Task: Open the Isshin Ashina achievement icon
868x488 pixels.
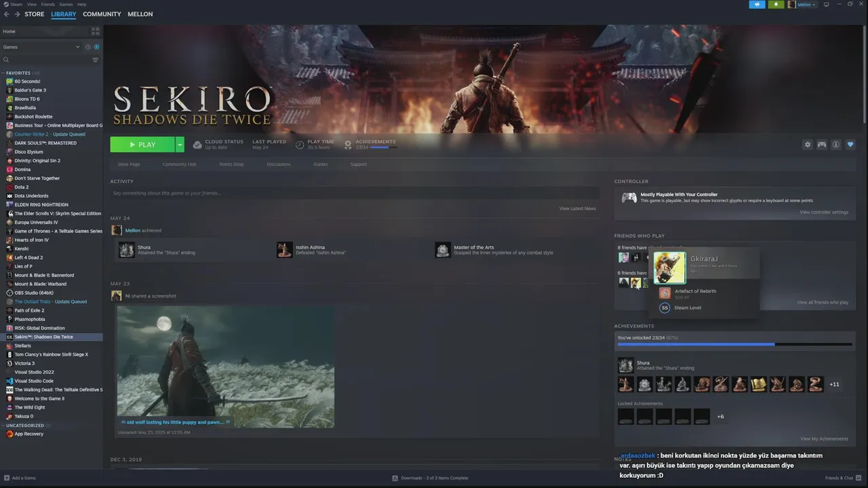Action: (285, 249)
